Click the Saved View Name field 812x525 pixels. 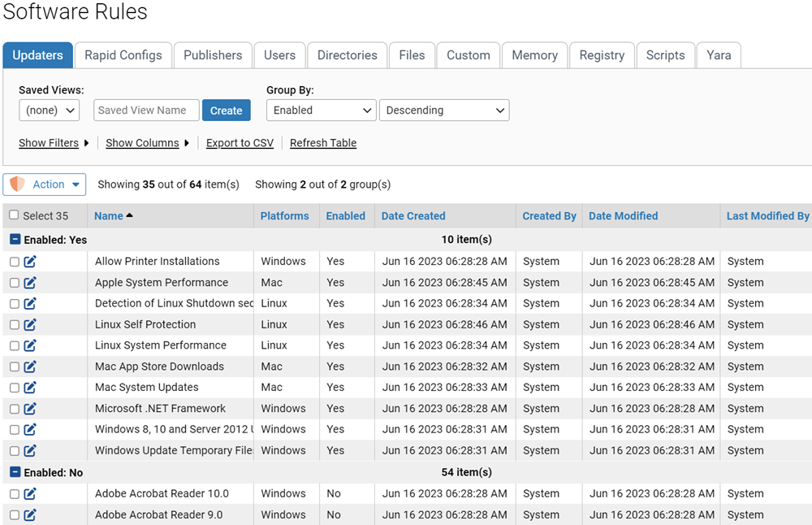[x=146, y=111]
